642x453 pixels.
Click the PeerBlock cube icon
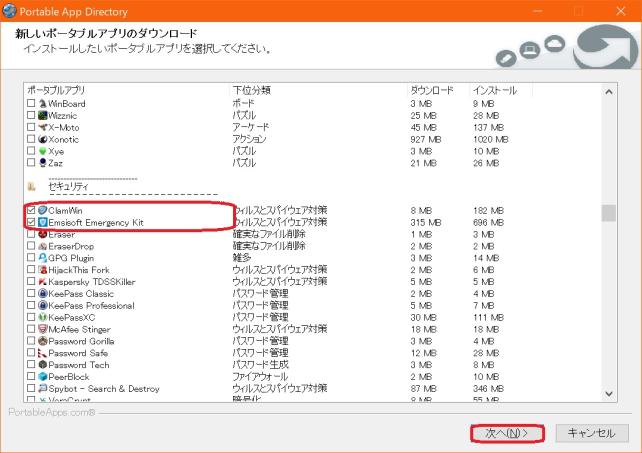coord(43,376)
